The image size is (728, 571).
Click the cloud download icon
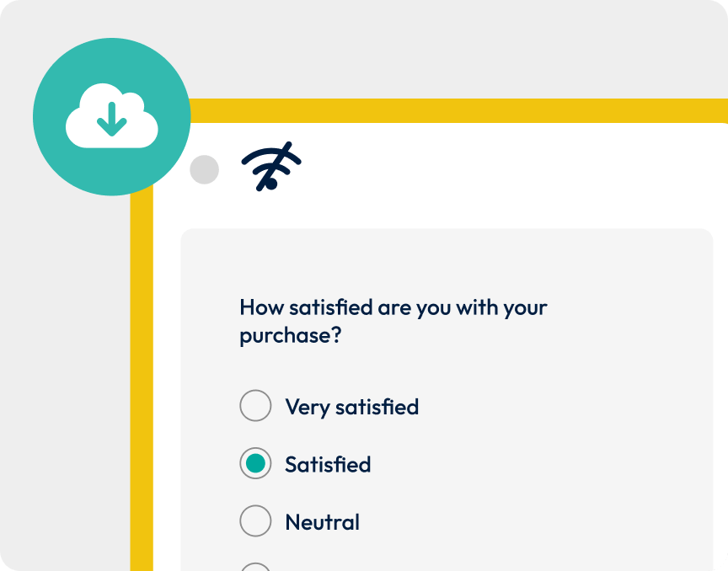point(111,118)
